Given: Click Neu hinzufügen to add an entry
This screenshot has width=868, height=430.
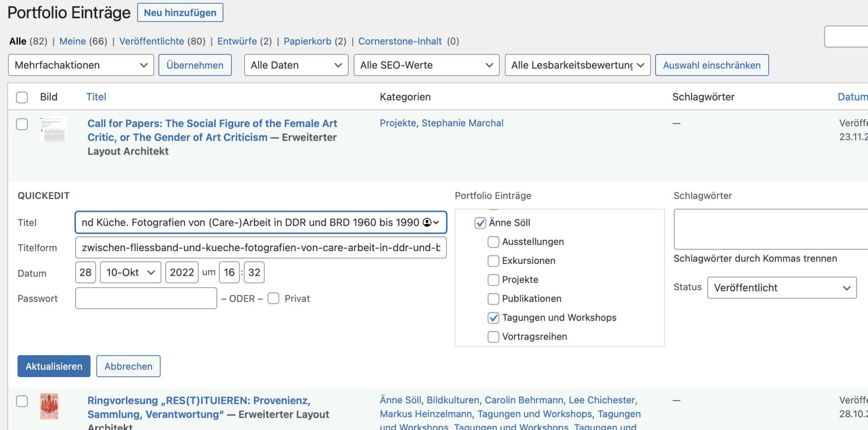Looking at the screenshot, I should tap(180, 13).
